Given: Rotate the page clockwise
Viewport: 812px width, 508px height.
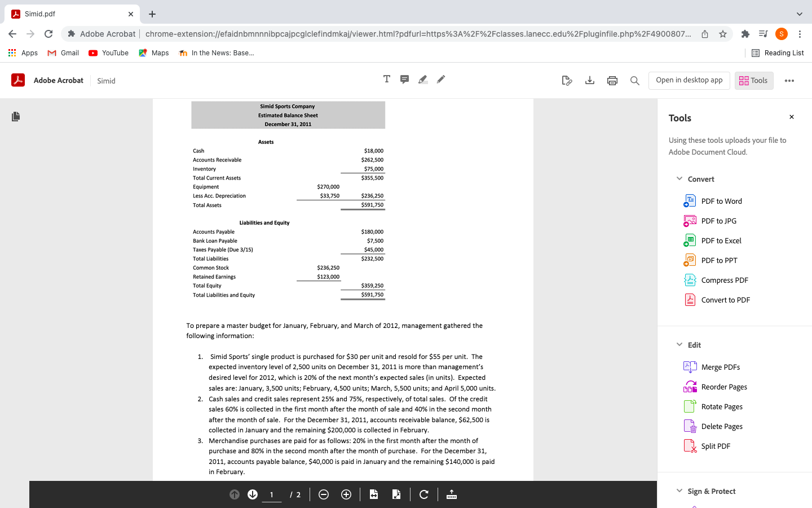Looking at the screenshot, I should pyautogui.click(x=423, y=494).
